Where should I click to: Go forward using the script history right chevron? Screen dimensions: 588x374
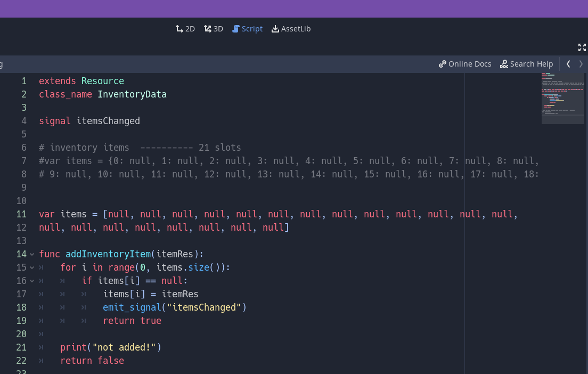click(x=581, y=63)
